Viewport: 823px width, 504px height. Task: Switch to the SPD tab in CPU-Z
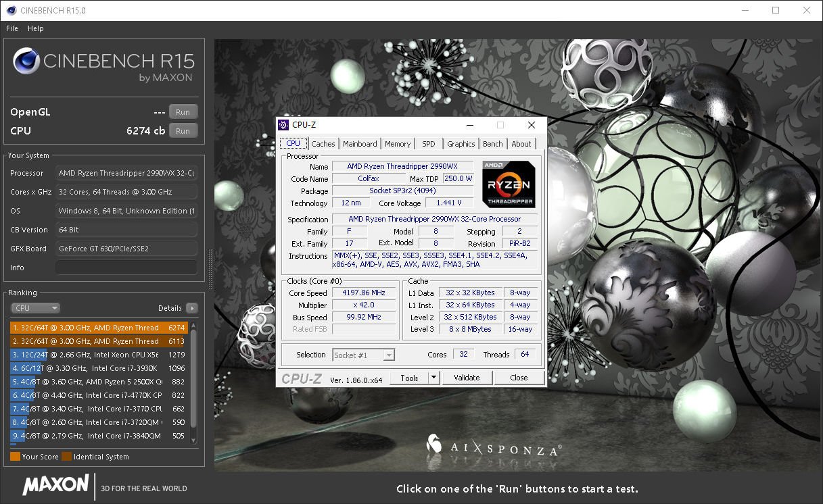point(429,144)
